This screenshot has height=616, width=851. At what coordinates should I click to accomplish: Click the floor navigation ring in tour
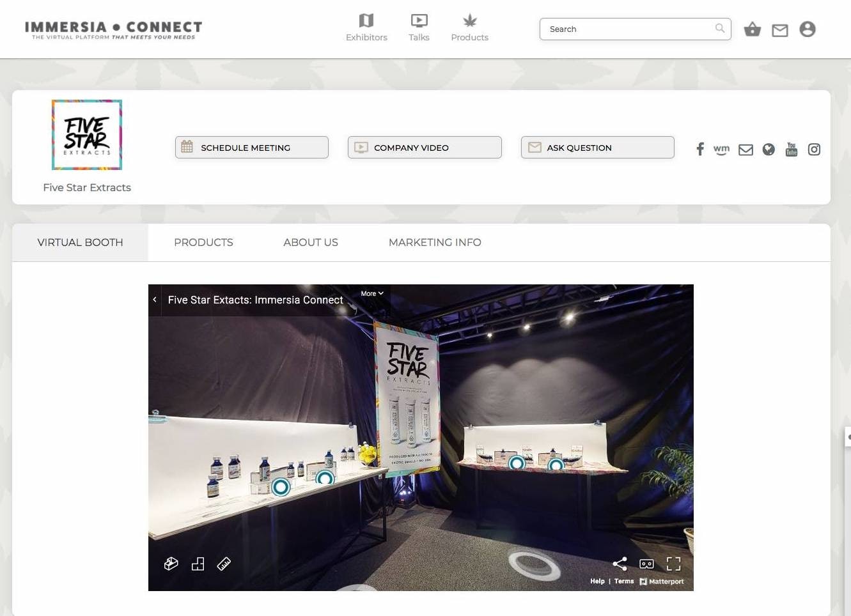pyautogui.click(x=535, y=565)
